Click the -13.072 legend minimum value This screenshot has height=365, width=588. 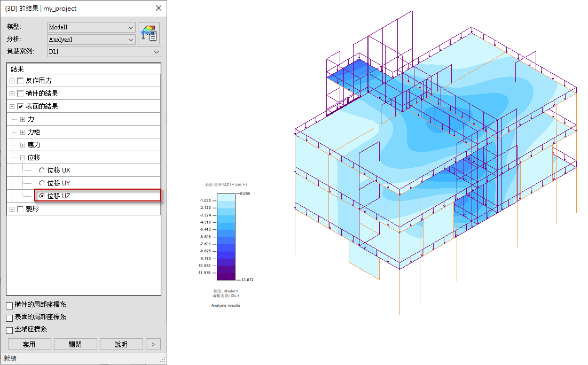247,280
